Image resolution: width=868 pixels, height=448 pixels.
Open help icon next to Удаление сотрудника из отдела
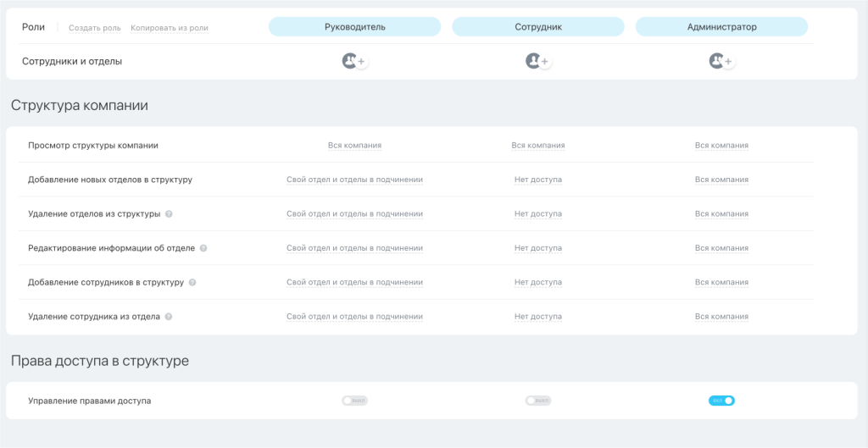tap(169, 317)
